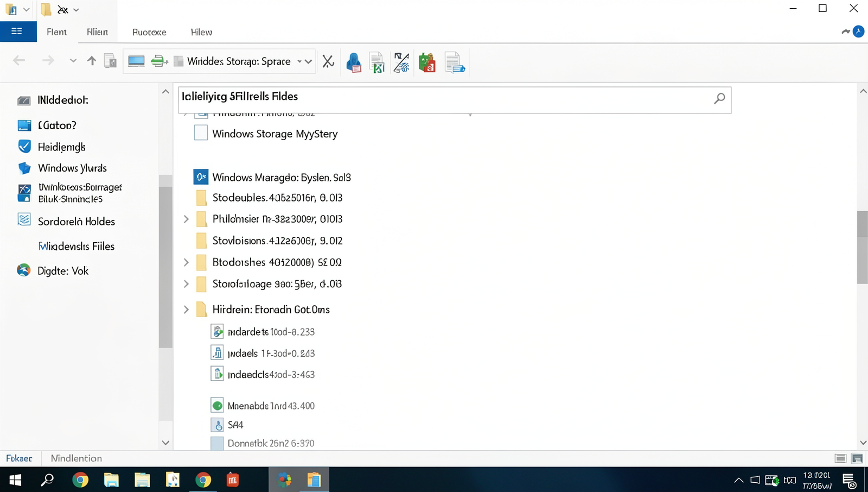Open taskbar search magnifier
Viewport: 868px width, 492px height.
coord(48,480)
